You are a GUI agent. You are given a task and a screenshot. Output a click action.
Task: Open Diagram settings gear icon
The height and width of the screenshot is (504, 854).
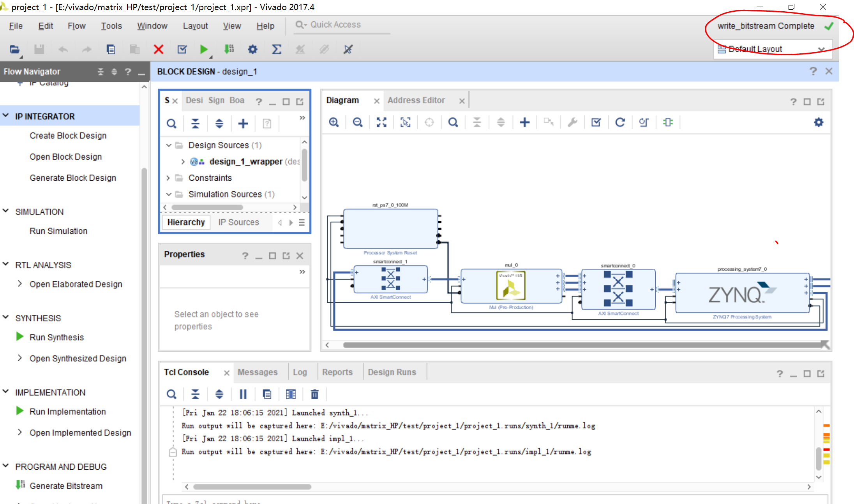[819, 122]
